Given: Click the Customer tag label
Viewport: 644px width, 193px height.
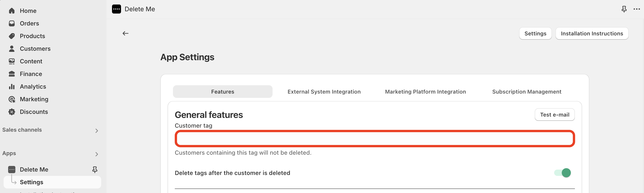Looking at the screenshot, I should coord(194,126).
